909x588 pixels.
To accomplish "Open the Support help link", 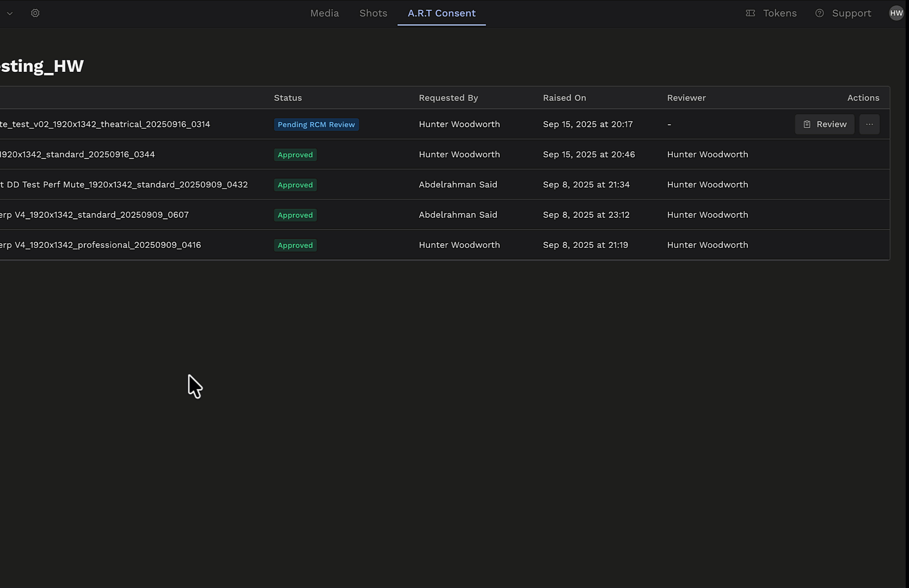I will 843,13.
